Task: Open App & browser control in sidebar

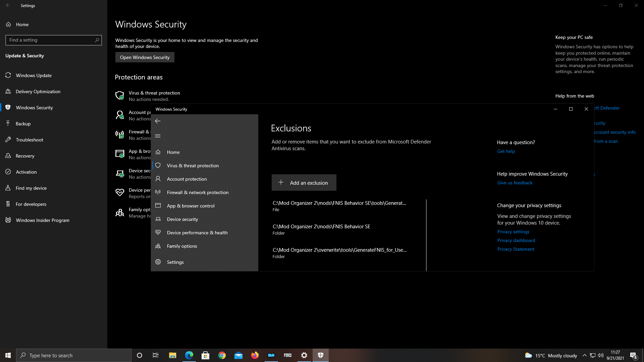Action: click(x=205, y=206)
